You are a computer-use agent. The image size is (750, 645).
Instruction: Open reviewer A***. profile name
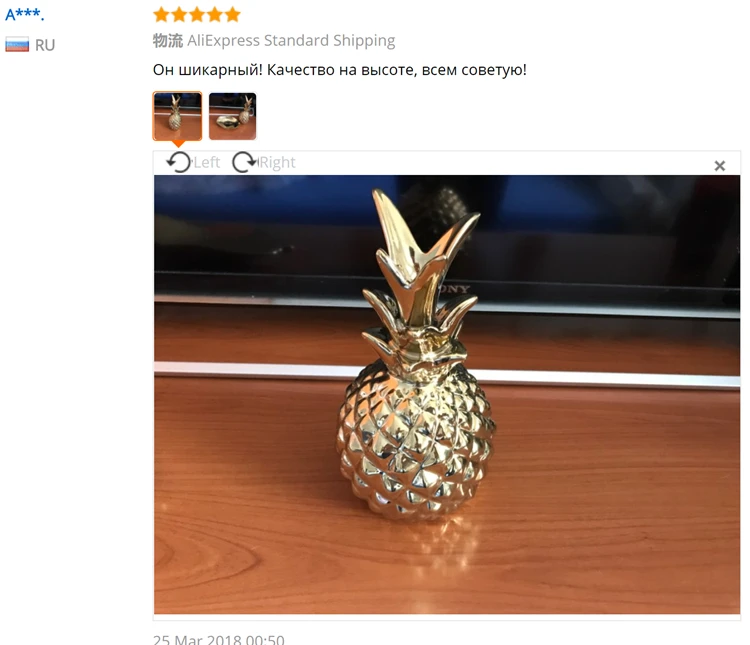[x=24, y=14]
